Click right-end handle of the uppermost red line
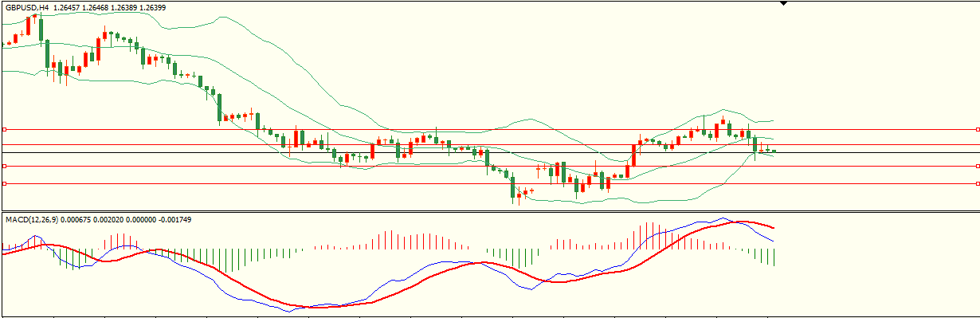 [977, 128]
